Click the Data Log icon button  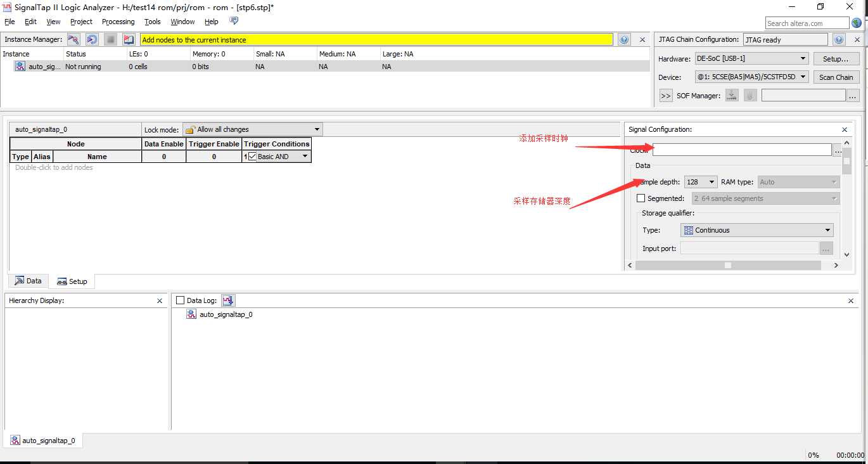(229, 300)
